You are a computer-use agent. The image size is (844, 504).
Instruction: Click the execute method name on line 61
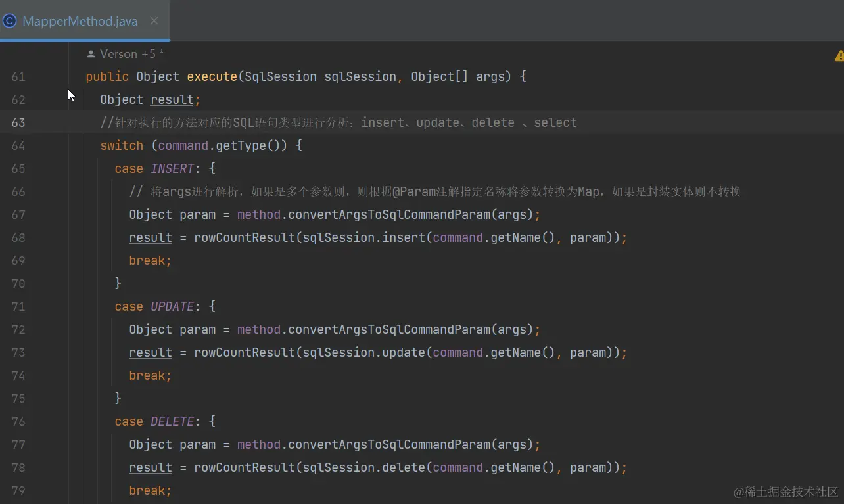tap(212, 77)
